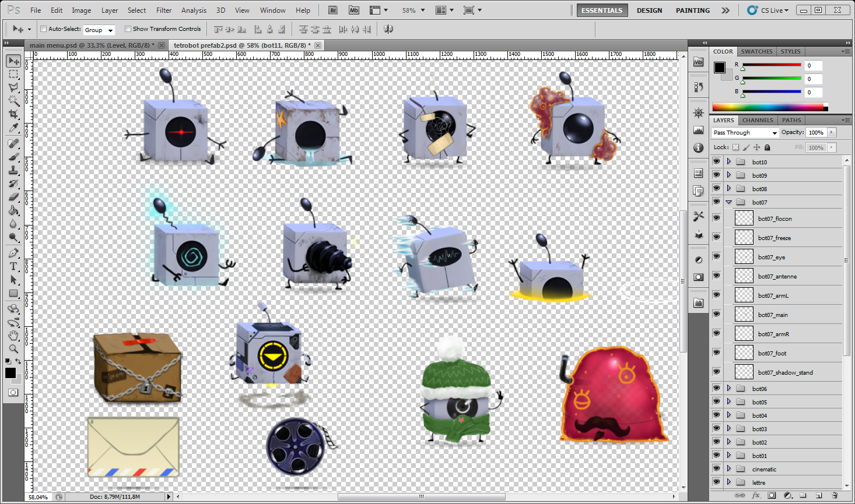Select the Pen tool
Viewport: 855px width, 504px height.
[13, 253]
